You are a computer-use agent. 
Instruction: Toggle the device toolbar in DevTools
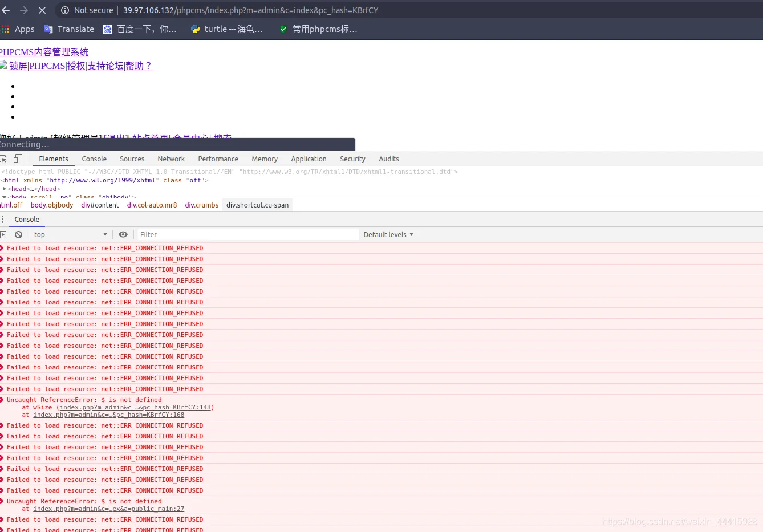(18, 159)
